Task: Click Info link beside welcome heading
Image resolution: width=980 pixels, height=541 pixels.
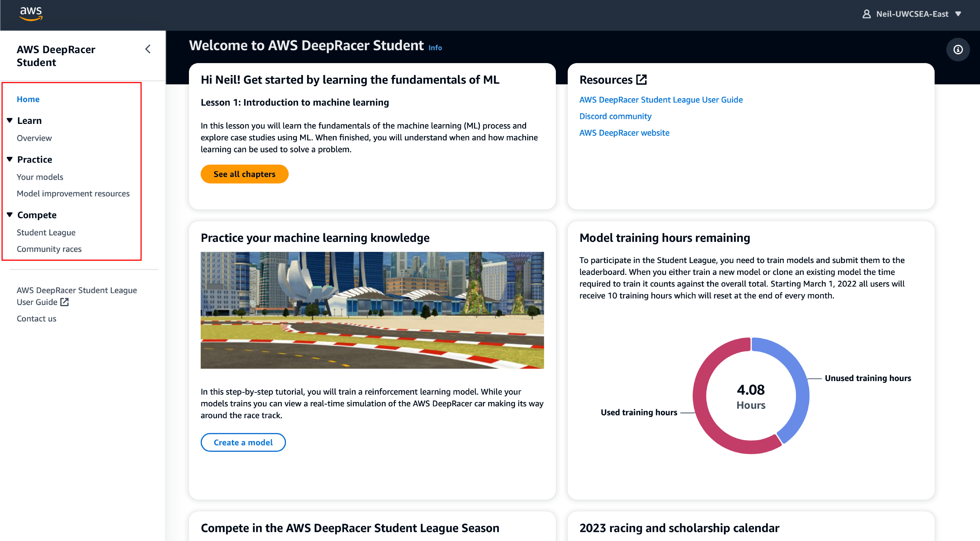Action: [x=435, y=48]
